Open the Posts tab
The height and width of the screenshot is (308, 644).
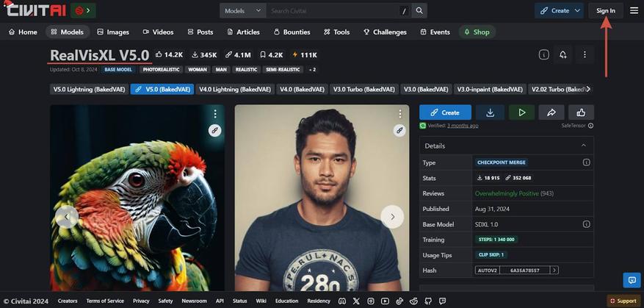pos(200,32)
